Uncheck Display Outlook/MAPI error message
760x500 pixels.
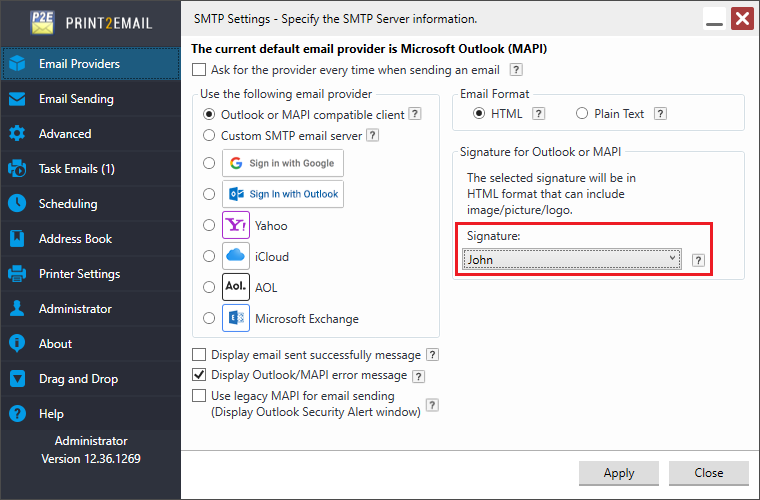[x=199, y=375]
